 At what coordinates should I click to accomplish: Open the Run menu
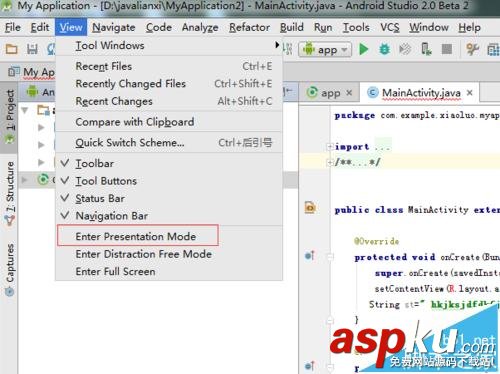pyautogui.click(x=323, y=27)
